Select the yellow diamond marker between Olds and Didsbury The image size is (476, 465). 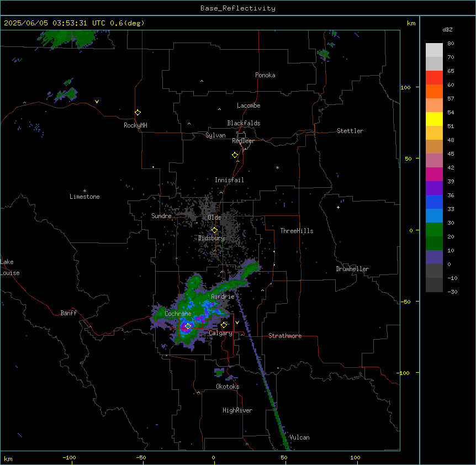(x=215, y=230)
